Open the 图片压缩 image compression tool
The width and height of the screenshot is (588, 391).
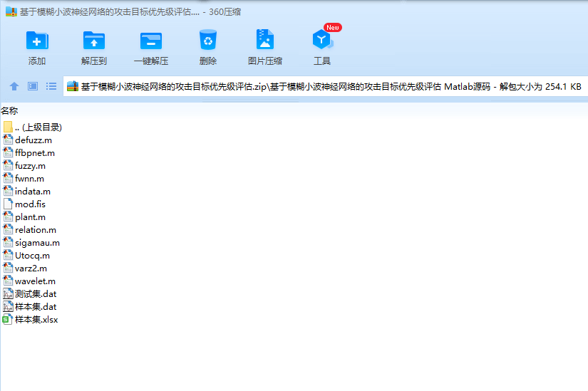click(264, 39)
